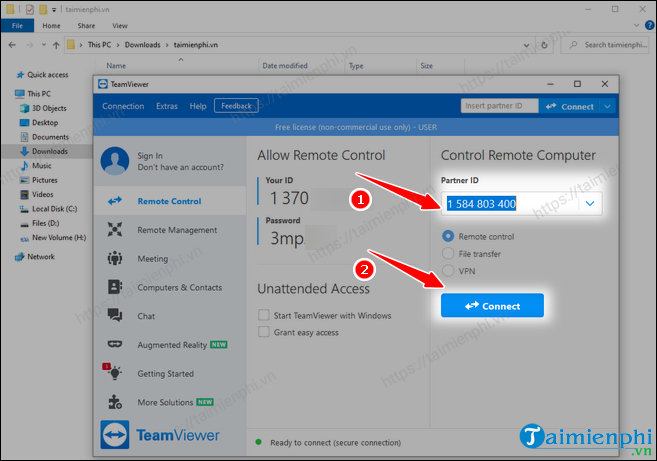This screenshot has width=657, height=461.
Task: Select the File transfer radio option
Action: pyautogui.click(x=448, y=254)
